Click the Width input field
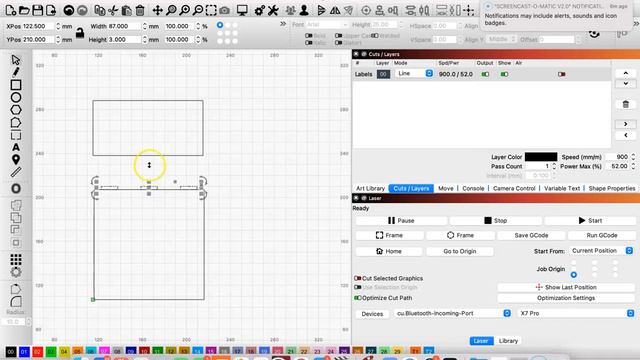 click(x=124, y=26)
